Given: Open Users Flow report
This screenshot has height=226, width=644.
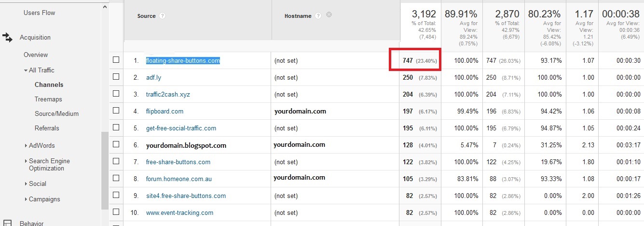Looking at the screenshot, I should [x=39, y=13].
